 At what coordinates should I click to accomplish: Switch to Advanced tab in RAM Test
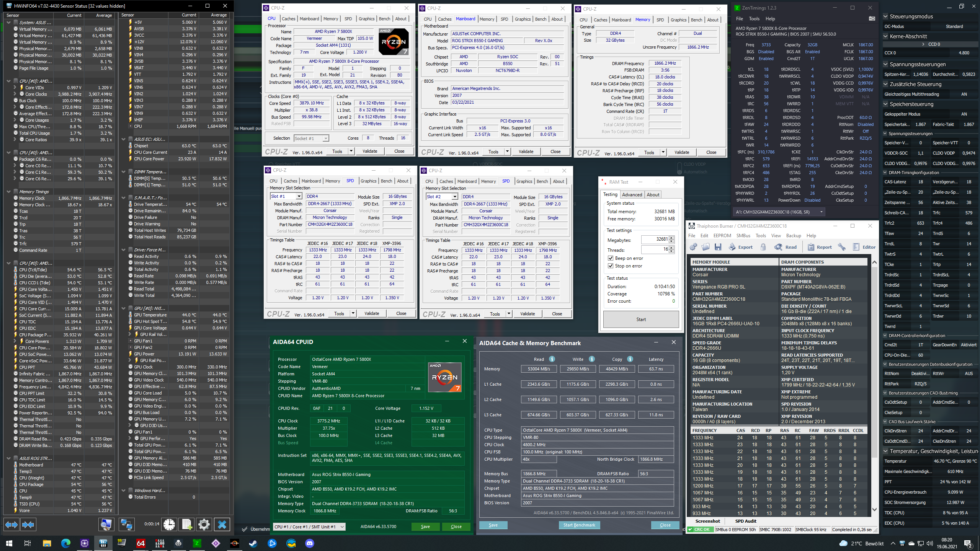(632, 195)
